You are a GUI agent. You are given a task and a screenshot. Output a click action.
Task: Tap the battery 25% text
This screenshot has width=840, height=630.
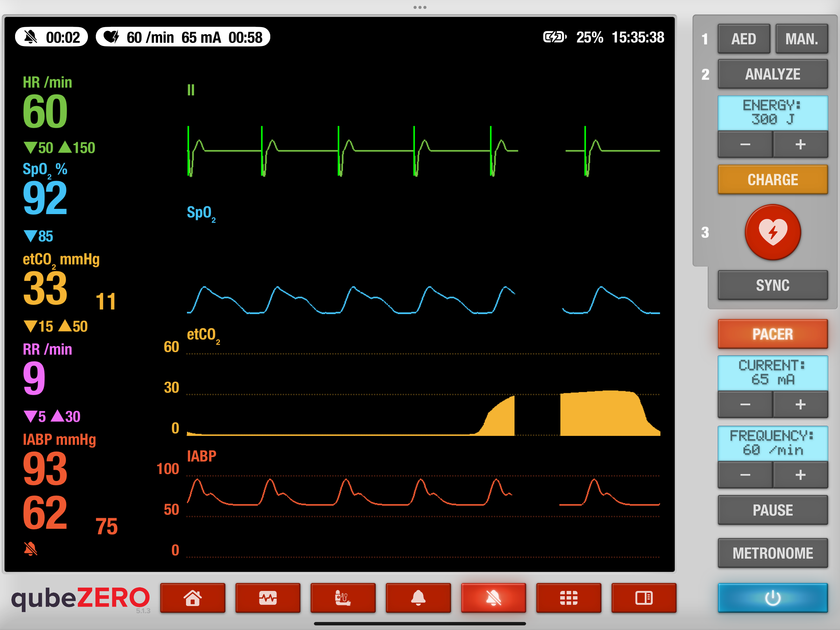[x=589, y=37]
